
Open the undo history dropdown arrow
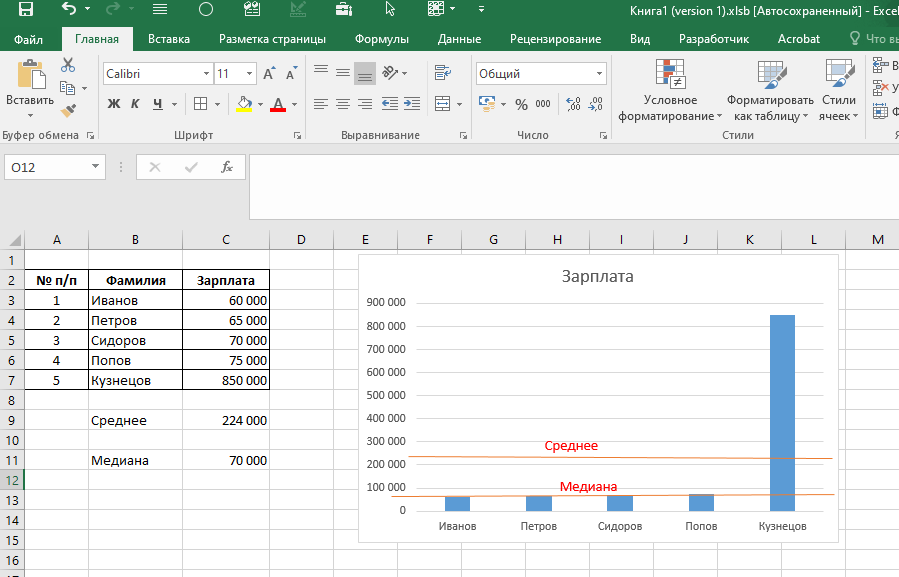(x=87, y=9)
